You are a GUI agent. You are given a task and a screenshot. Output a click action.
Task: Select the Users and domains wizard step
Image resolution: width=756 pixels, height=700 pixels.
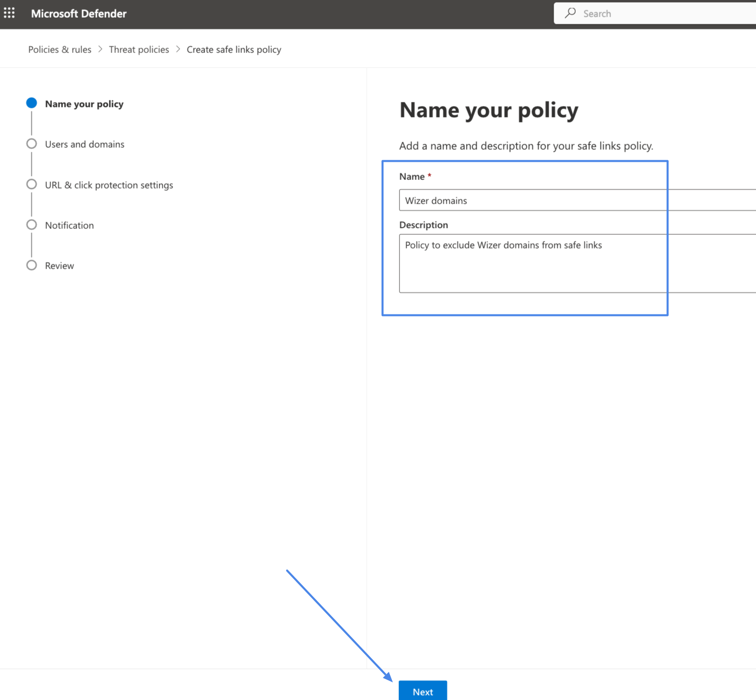coord(84,144)
